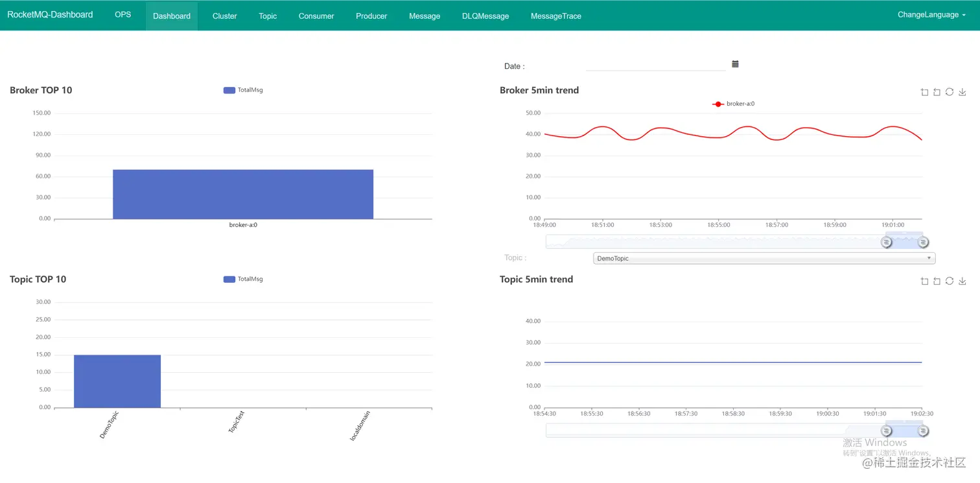Download Broker 5min trend chart as image

click(962, 92)
